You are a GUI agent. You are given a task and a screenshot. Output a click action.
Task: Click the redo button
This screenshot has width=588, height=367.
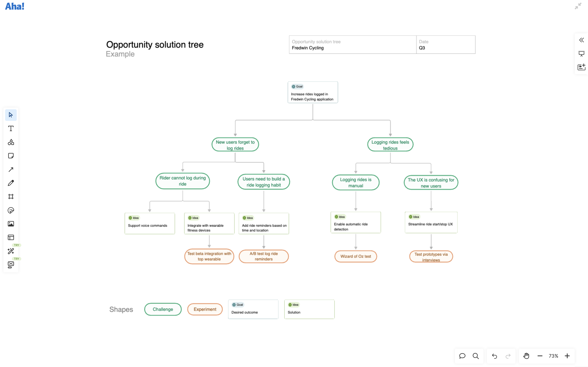(x=508, y=356)
